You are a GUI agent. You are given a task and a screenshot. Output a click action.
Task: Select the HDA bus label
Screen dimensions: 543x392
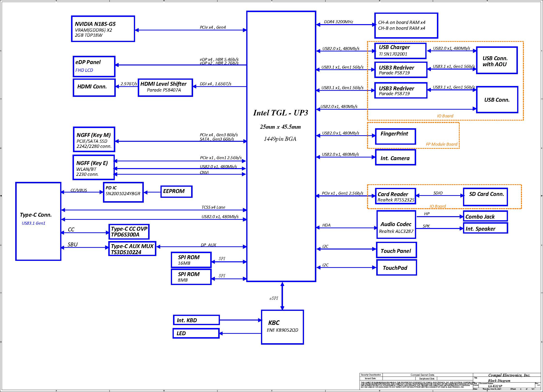[x=326, y=225]
